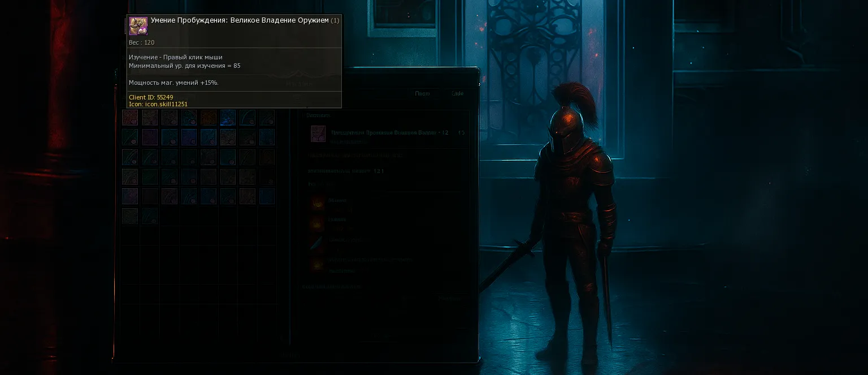The width and height of the screenshot is (868, 375).
Task: Select the last item in the first inventory row
Action: point(267,118)
